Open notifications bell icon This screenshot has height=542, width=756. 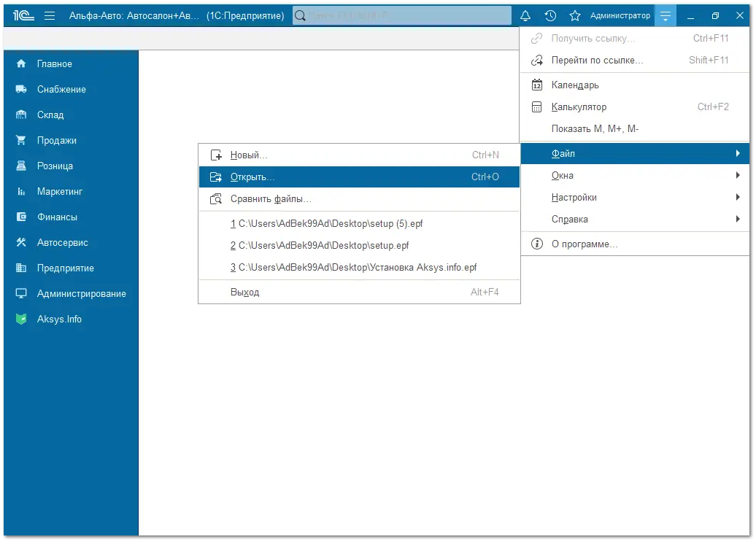coord(525,16)
